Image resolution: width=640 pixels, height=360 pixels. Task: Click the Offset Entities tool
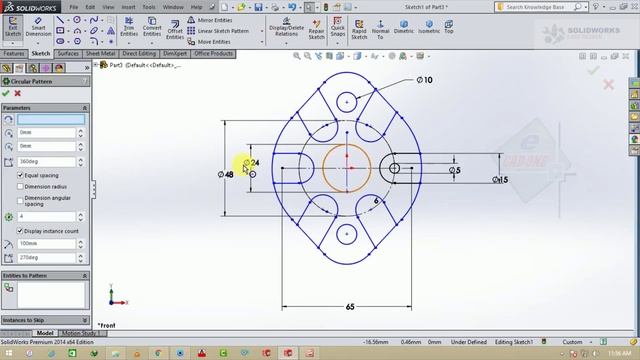(x=175, y=29)
